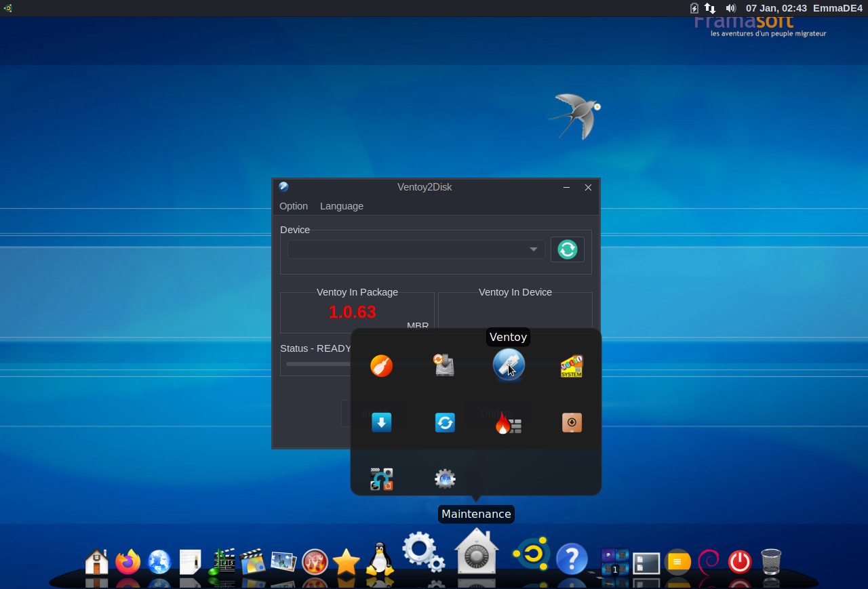
Task: Launch the MultiSystem yellow icon
Action: [x=572, y=366]
